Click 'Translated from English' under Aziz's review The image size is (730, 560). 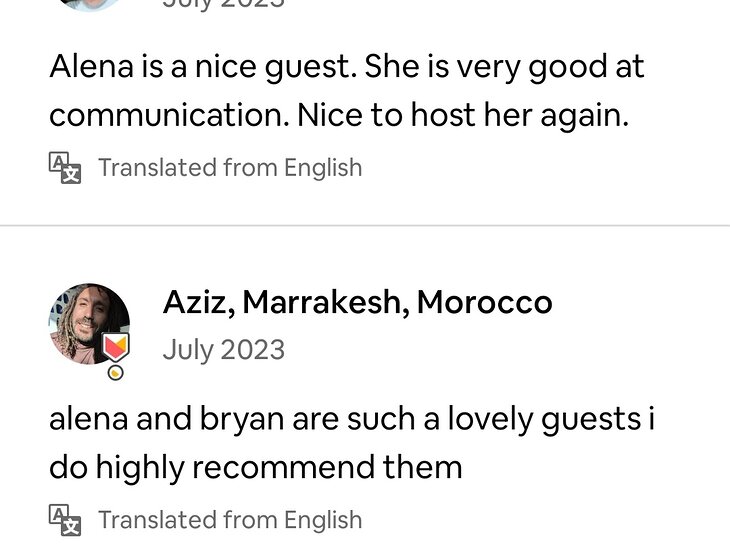click(230, 520)
